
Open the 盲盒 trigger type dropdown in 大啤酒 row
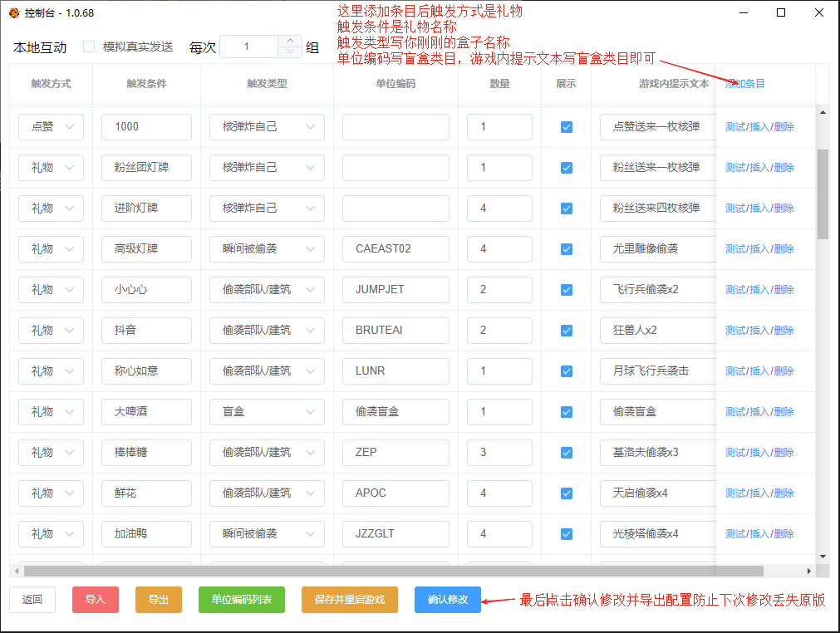(x=267, y=411)
